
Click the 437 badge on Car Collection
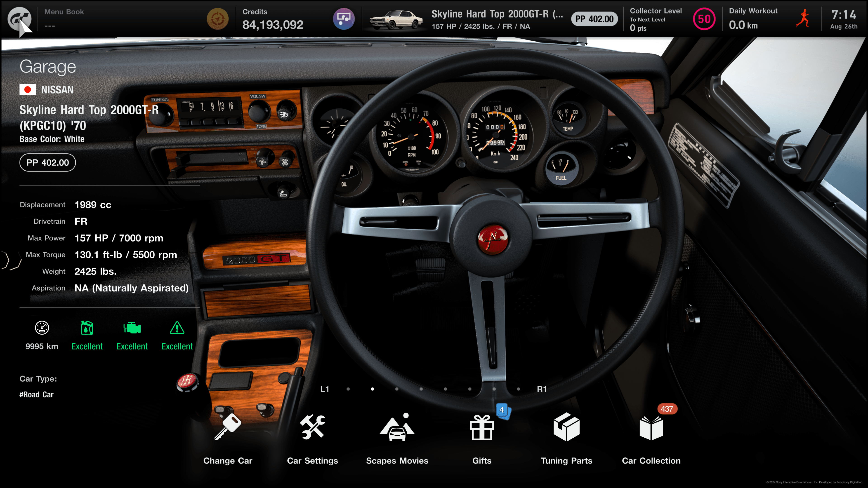click(667, 409)
